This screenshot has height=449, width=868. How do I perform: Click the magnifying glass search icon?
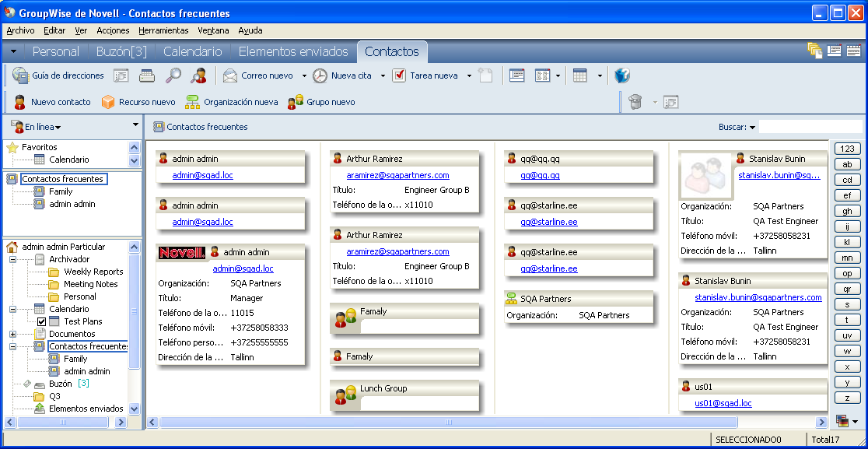click(173, 75)
